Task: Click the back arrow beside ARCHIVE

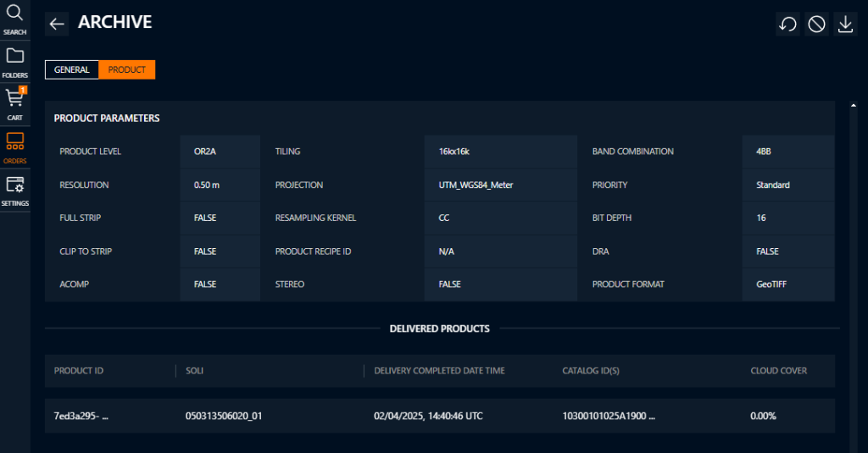Action: coord(57,24)
